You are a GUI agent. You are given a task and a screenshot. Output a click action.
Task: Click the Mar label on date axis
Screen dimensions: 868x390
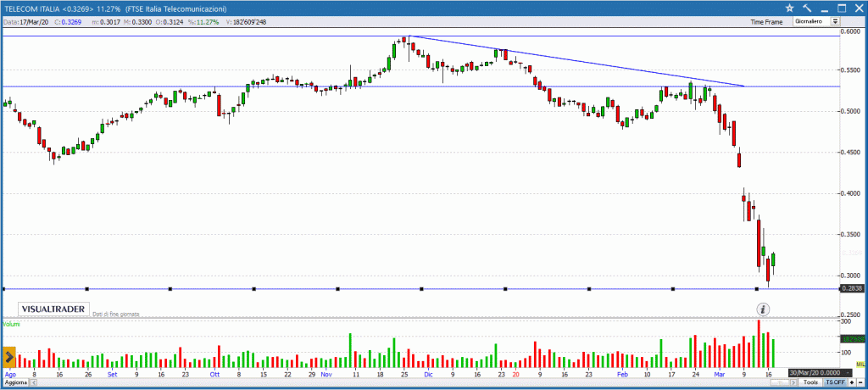(719, 375)
